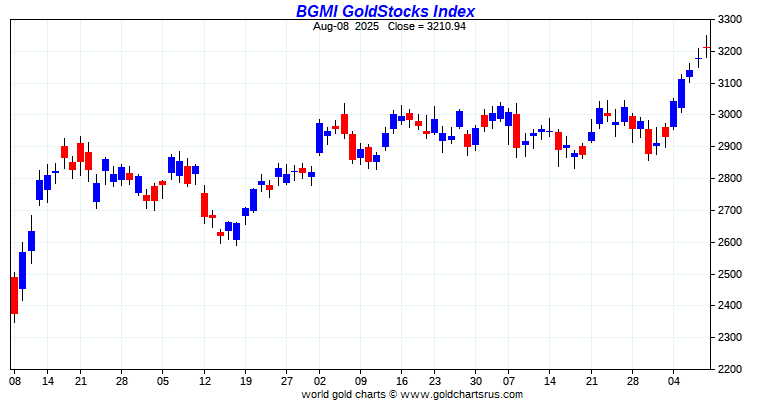The image size is (770, 400).
Task: Click the 3000 price axis label
Action: pyautogui.click(x=730, y=115)
